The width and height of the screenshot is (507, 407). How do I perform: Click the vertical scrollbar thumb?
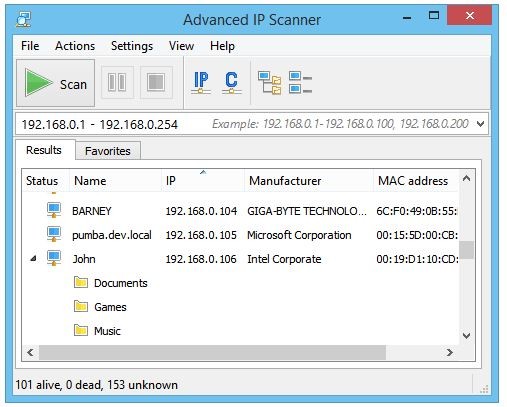(466, 250)
